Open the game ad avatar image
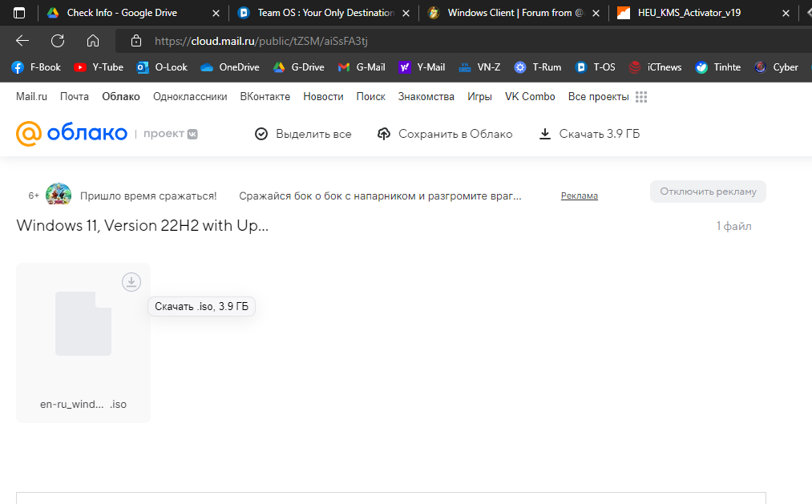The height and width of the screenshot is (504, 812). pos(59,195)
